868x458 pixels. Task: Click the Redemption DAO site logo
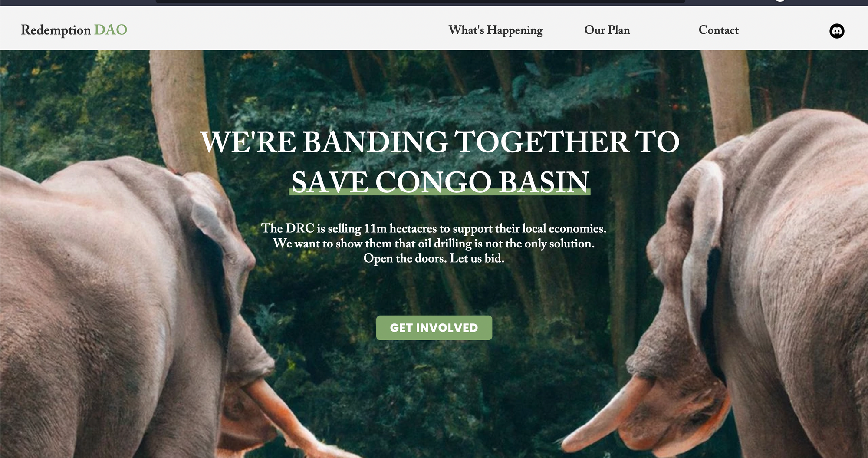(x=74, y=30)
